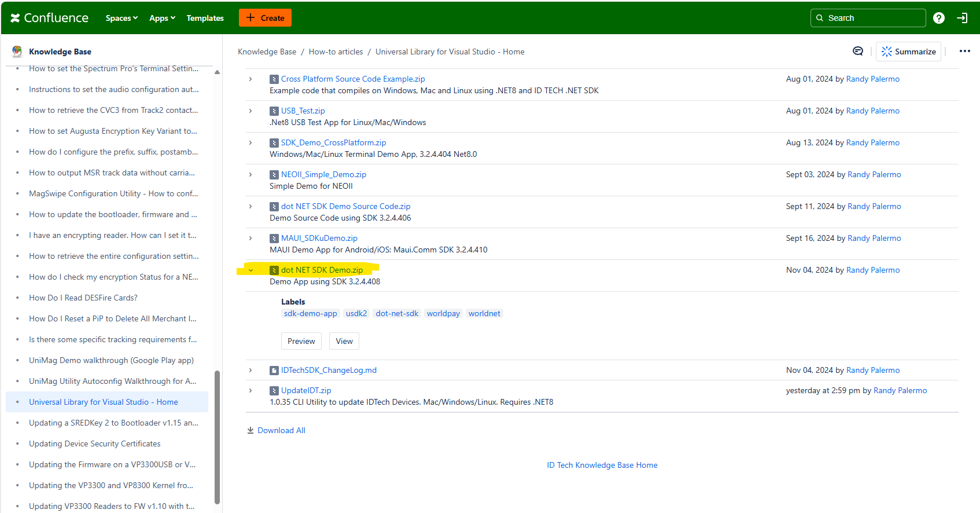Viewport: 980px width, 513px height.
Task: Click the View button
Action: [344, 341]
